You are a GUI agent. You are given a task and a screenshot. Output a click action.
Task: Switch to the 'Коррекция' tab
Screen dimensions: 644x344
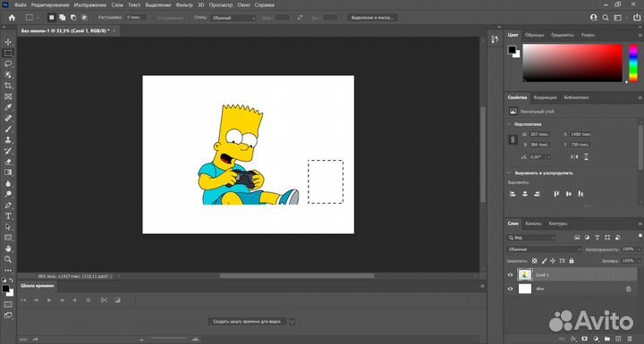[x=545, y=97]
